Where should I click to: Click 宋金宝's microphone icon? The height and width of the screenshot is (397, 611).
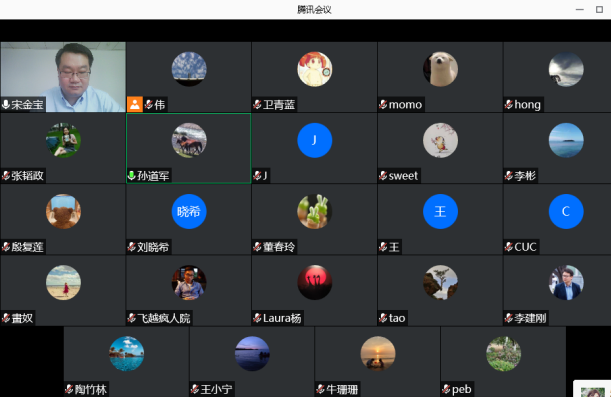(x=6, y=104)
